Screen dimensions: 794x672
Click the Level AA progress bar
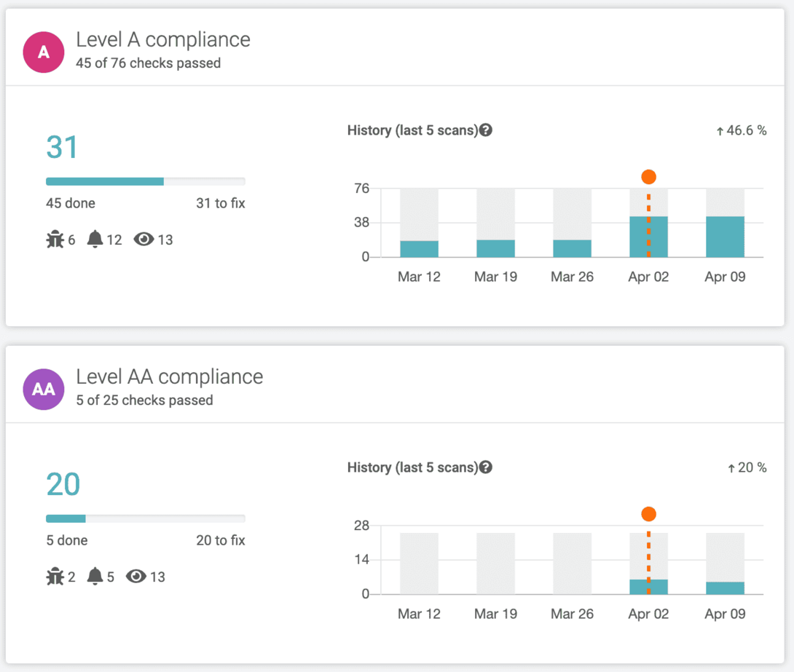click(x=146, y=518)
